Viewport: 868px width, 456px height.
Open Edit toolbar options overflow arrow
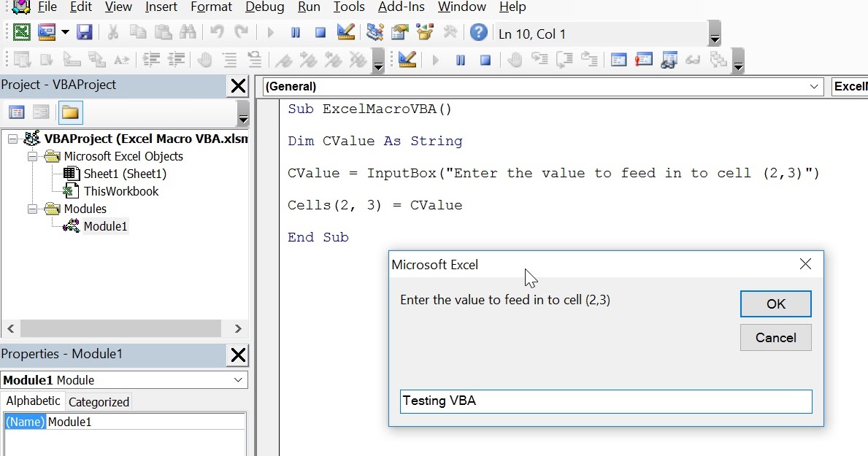click(378, 61)
